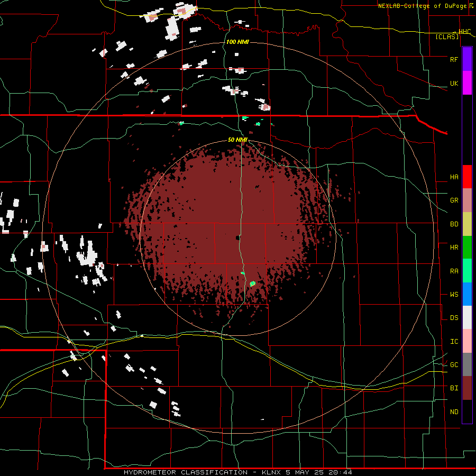Select the BD yellow legend swatch
Image resolution: width=476 pixels, height=476 pixels.
467,224
